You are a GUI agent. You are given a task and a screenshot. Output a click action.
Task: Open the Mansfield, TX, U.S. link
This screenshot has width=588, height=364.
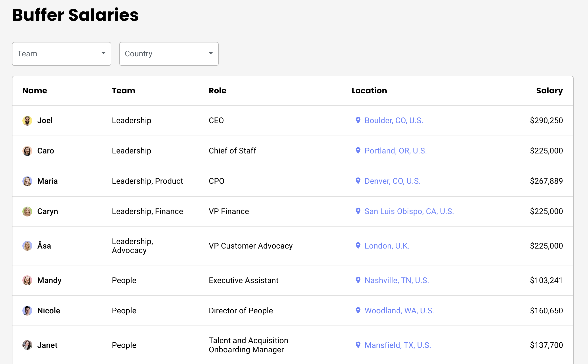(x=398, y=345)
